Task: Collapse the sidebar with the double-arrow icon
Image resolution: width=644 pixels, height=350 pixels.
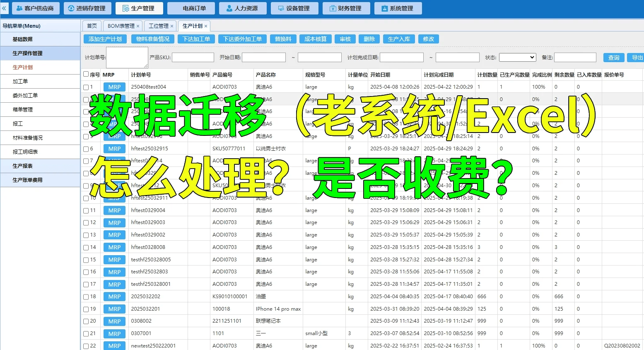Action: tap(4, 8)
